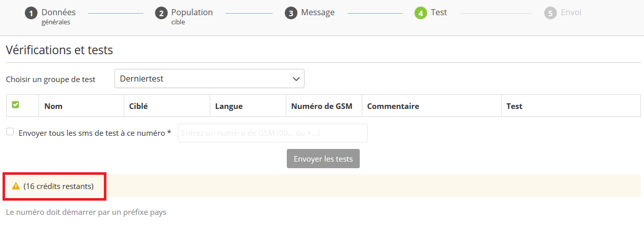The width and height of the screenshot is (644, 229).
Task: Click the Nom column header
Action: click(53, 106)
